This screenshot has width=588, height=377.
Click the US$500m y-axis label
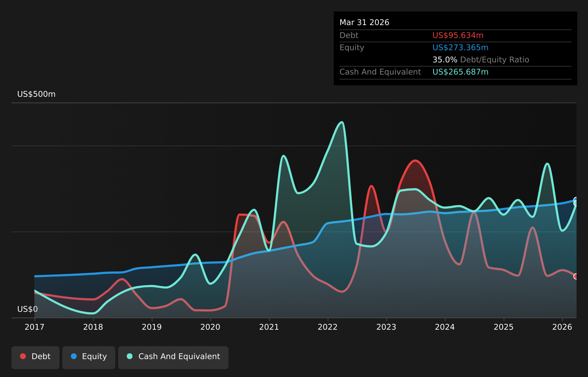click(37, 94)
